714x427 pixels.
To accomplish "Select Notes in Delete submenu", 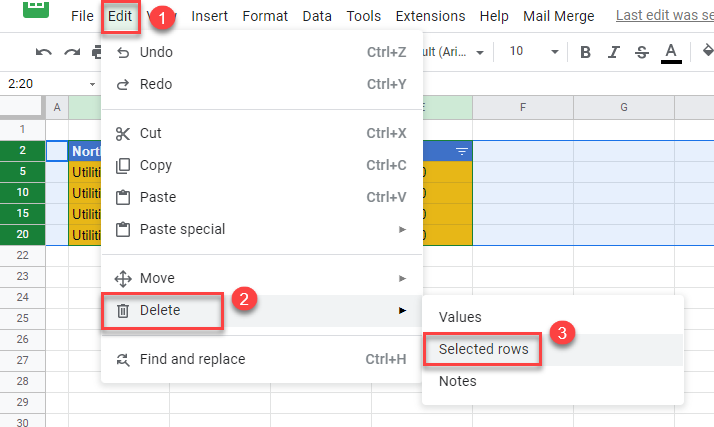I will click(458, 381).
